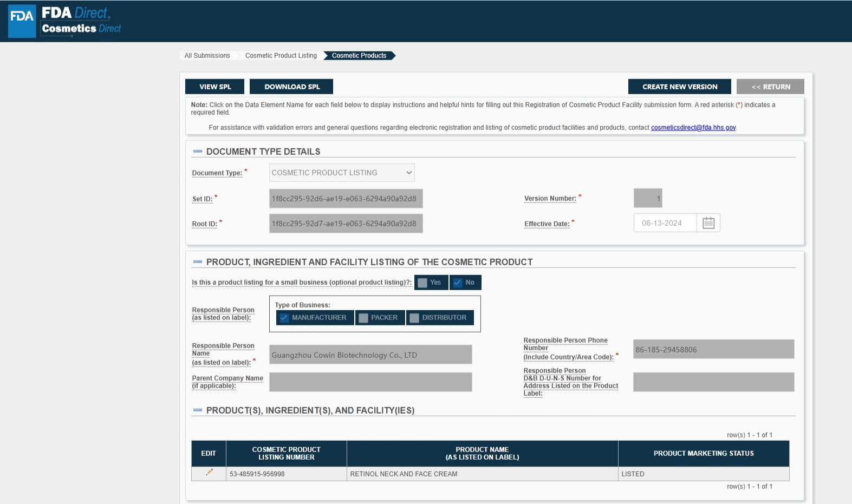Click the Root ID field

click(x=346, y=224)
